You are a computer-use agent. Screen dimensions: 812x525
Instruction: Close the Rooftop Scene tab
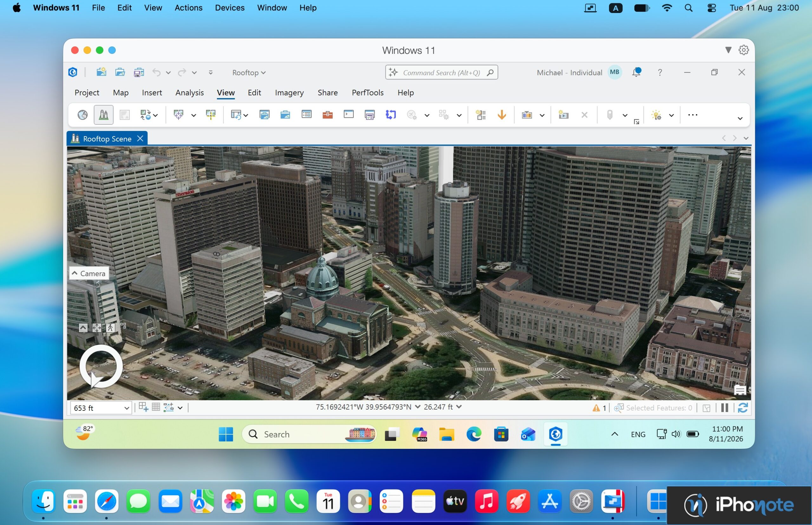(140, 138)
